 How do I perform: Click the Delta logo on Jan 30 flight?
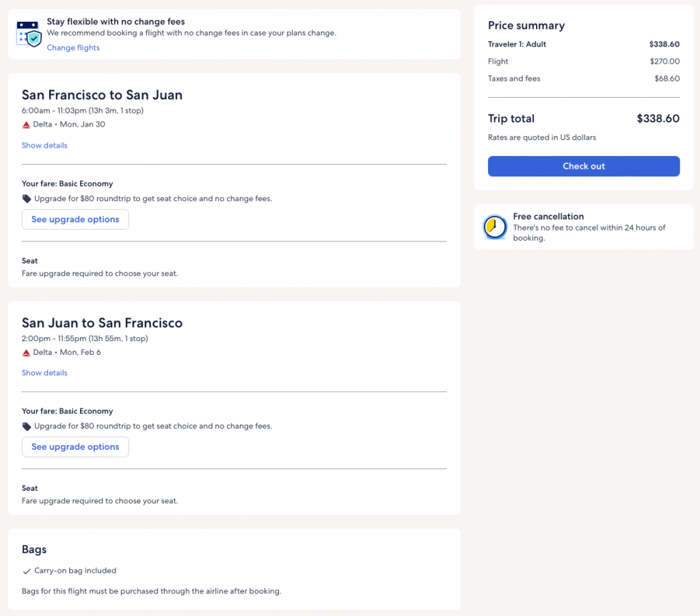click(x=27, y=124)
